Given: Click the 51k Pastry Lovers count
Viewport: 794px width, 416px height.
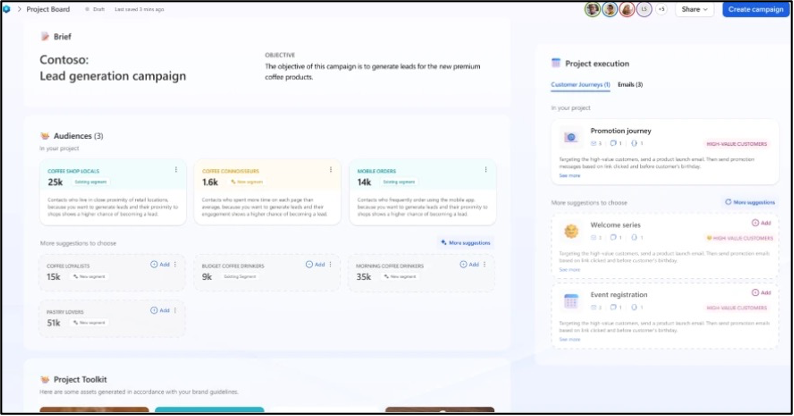Looking at the screenshot, I should tap(54, 322).
